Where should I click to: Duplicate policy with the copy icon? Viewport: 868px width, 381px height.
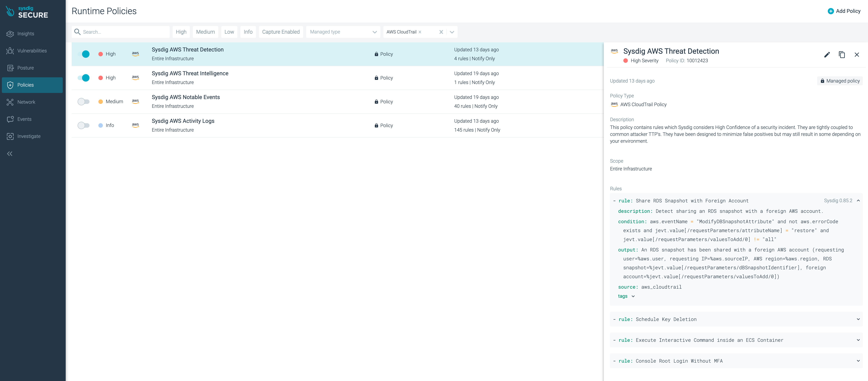click(842, 55)
